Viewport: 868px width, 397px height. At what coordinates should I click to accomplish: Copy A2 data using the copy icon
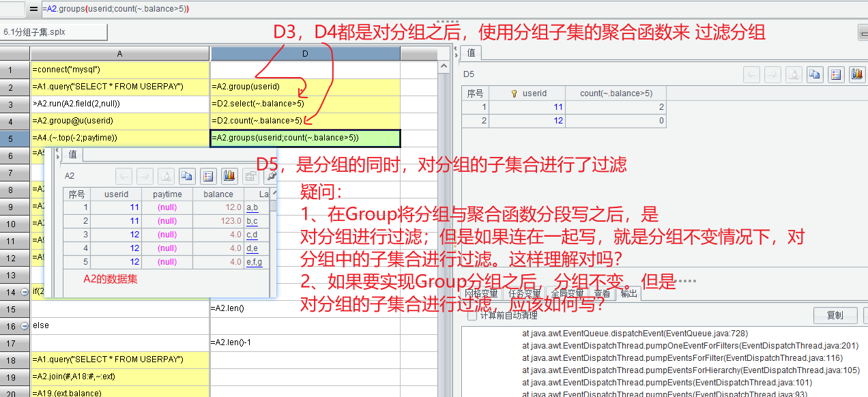(x=187, y=176)
